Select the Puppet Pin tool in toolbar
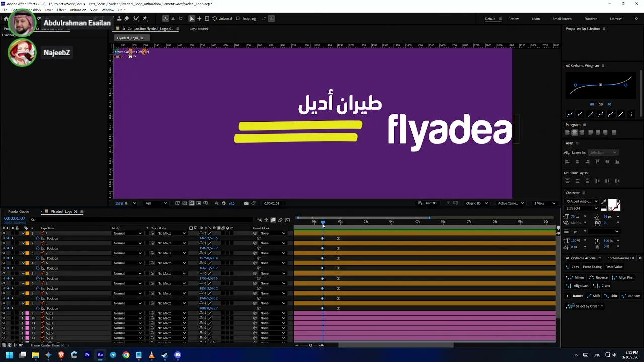The height and width of the screenshot is (362, 644). coord(145,19)
